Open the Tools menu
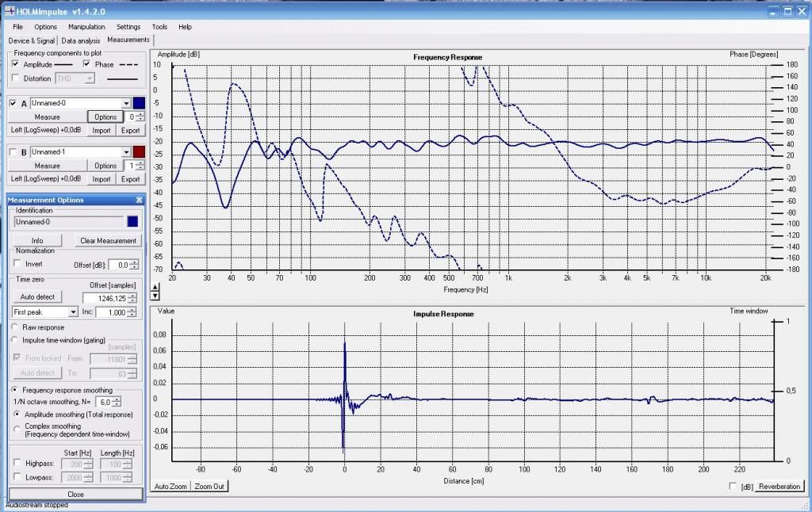Viewport: 812px width, 512px height. pyautogui.click(x=159, y=27)
